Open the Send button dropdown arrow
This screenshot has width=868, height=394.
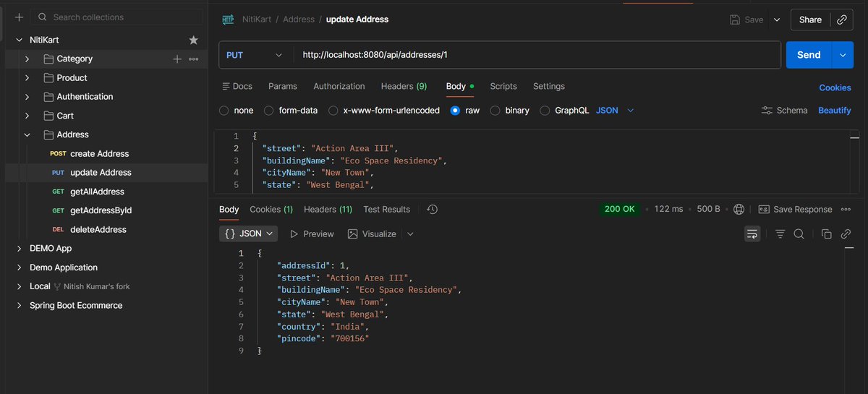pos(843,55)
